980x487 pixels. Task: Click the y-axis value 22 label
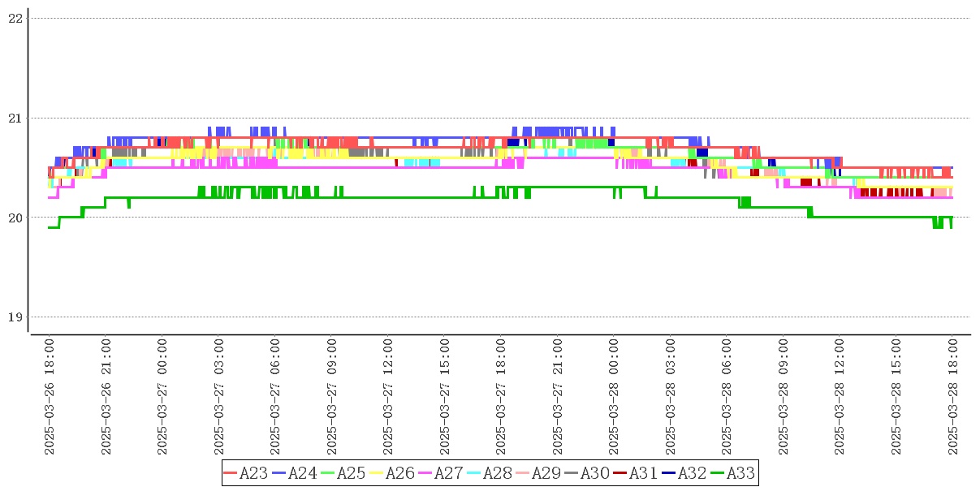[15, 19]
